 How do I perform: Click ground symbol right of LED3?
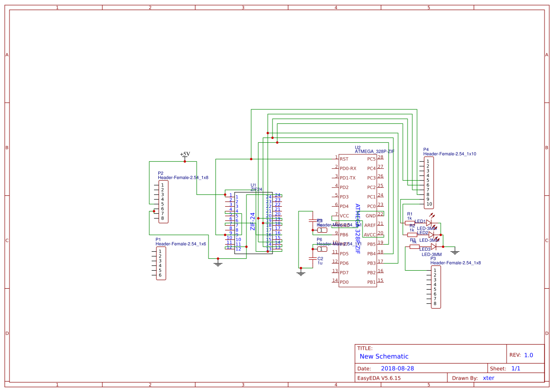click(x=455, y=252)
